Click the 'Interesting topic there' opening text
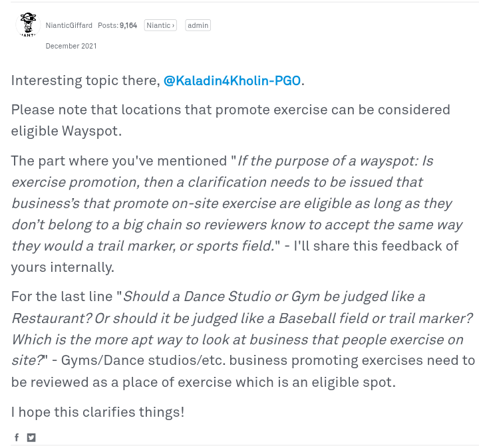Image resolution: width=479 pixels, height=448 pixels. coord(86,80)
